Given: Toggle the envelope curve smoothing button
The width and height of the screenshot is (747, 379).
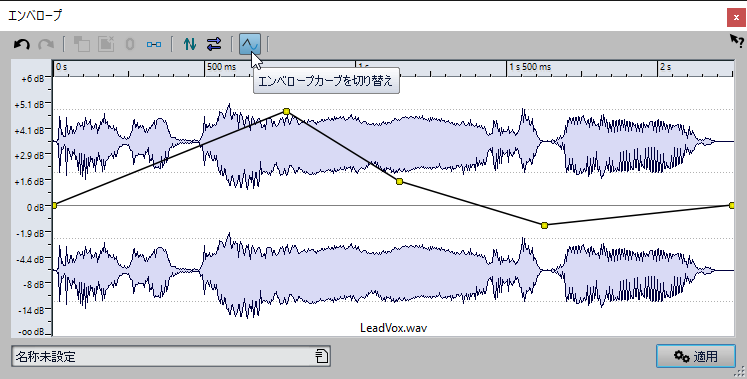Looking at the screenshot, I should tap(250, 44).
